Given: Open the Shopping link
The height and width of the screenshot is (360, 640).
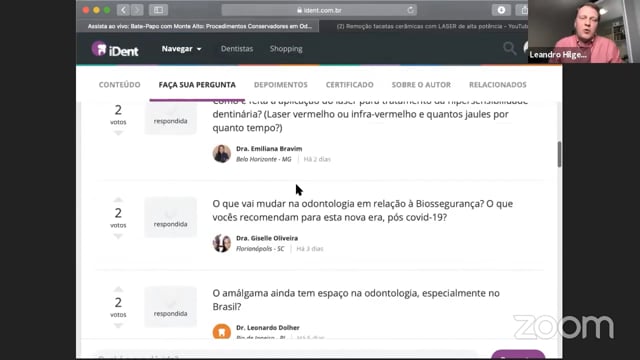Looking at the screenshot, I should [x=286, y=49].
